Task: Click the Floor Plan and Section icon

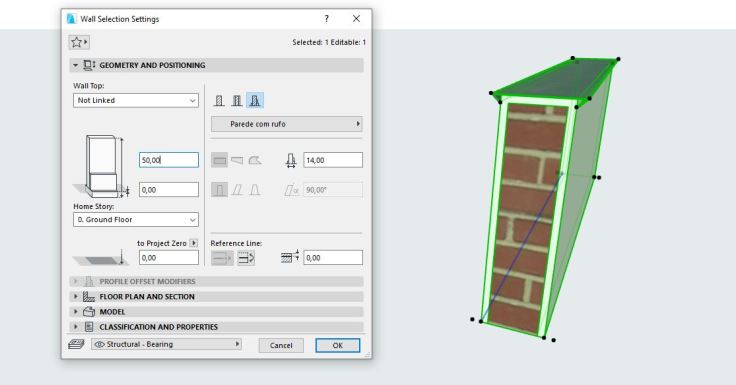Action: pos(89,296)
